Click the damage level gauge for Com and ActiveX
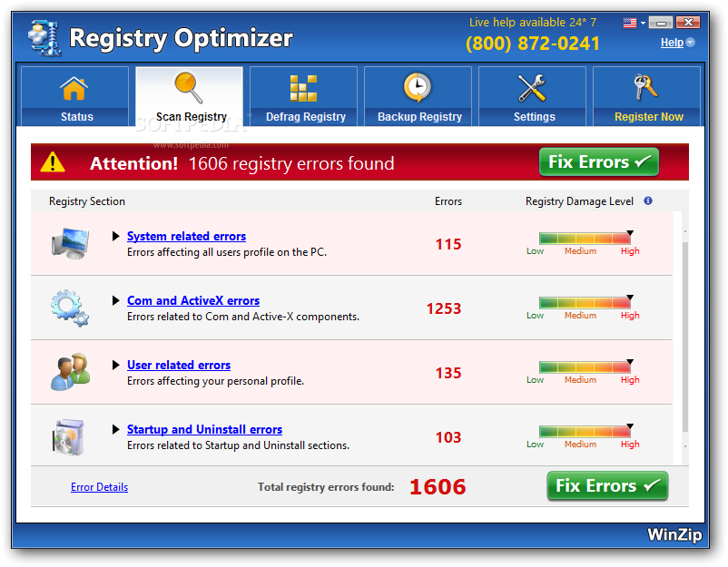Screen dimensions: 728x567 pos(585,303)
